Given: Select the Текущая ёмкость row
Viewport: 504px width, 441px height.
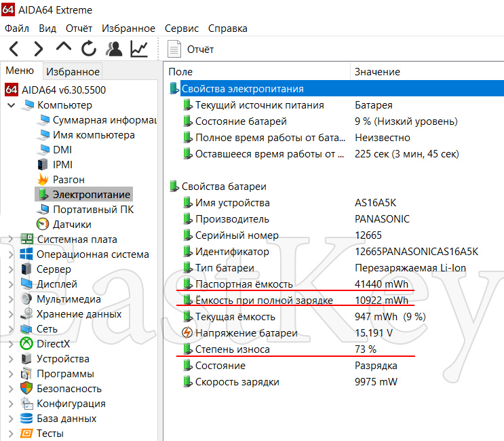Looking at the screenshot, I should tap(334, 317).
